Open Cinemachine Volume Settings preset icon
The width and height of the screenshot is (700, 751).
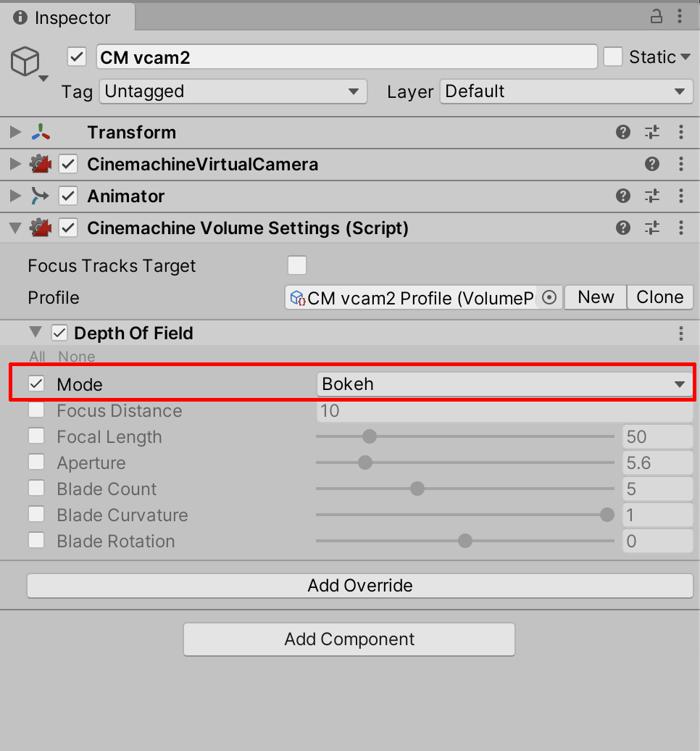[652, 228]
